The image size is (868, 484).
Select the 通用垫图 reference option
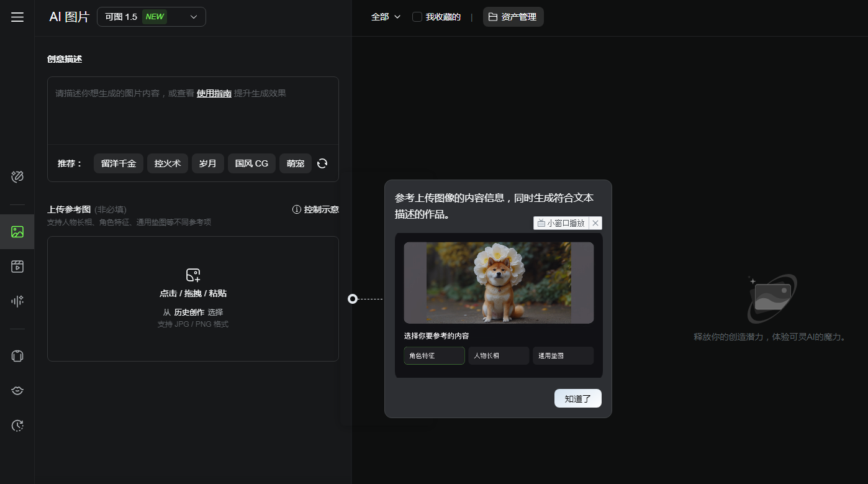coord(563,355)
